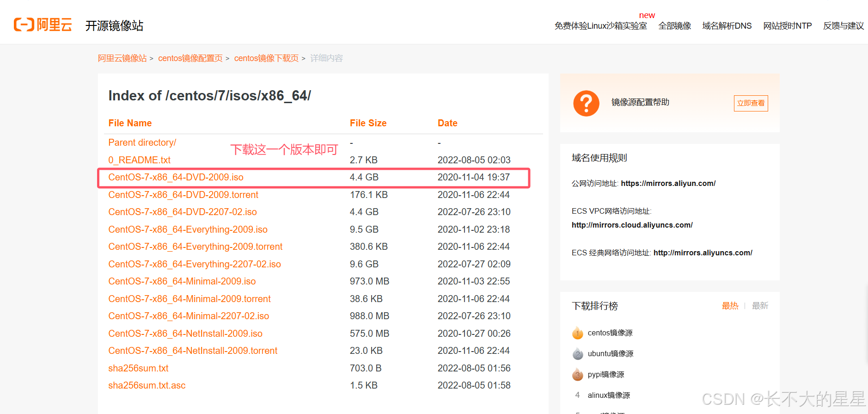
Task: Download CentOS-7-x86_64-Minimal-2207-02.iso
Action: coord(189,316)
